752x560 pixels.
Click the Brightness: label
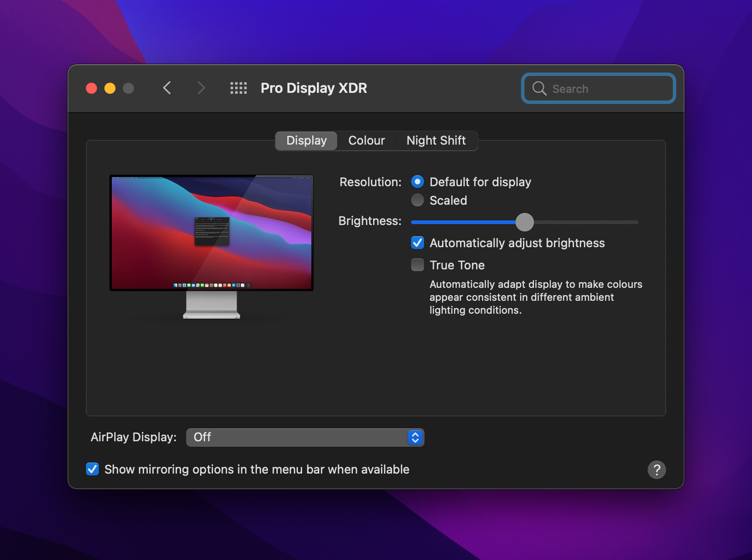pyautogui.click(x=370, y=221)
